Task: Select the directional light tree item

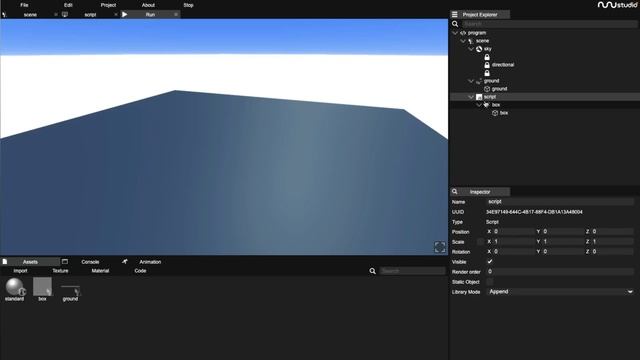Action: coord(503,65)
